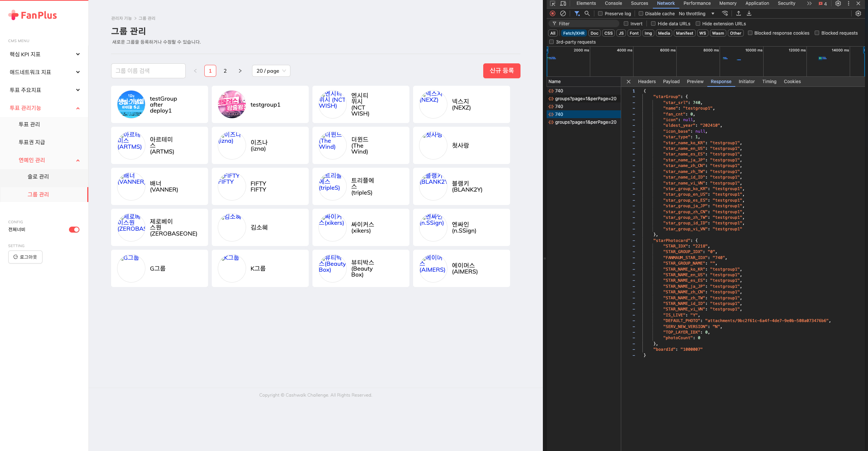Select the All request type filter
The image size is (868, 451).
[x=553, y=33]
